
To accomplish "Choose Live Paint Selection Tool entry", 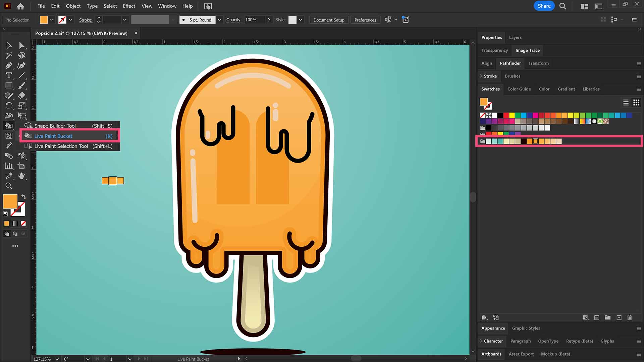I will 70,146.
